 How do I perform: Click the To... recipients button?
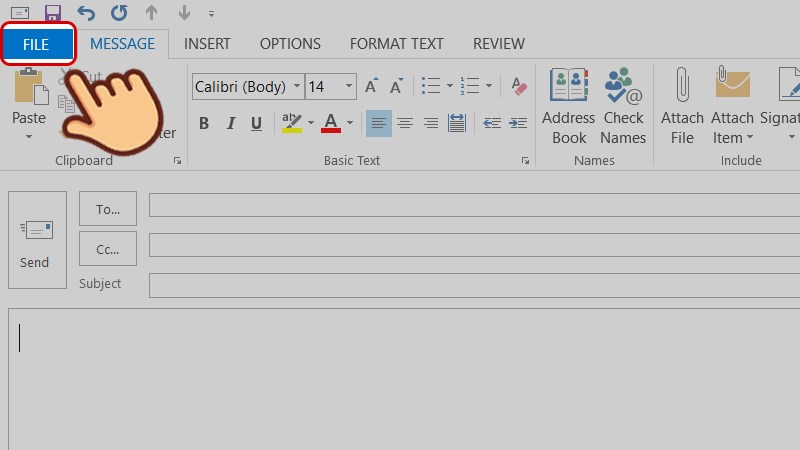click(x=108, y=209)
